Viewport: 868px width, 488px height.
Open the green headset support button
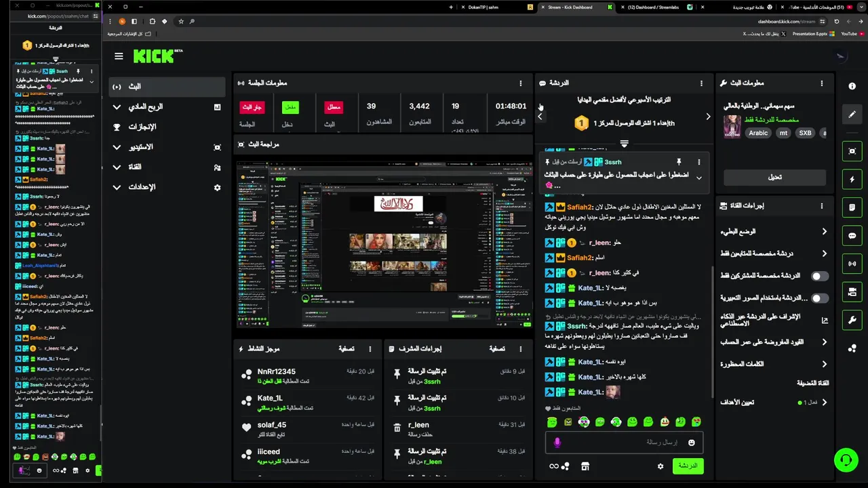846,460
